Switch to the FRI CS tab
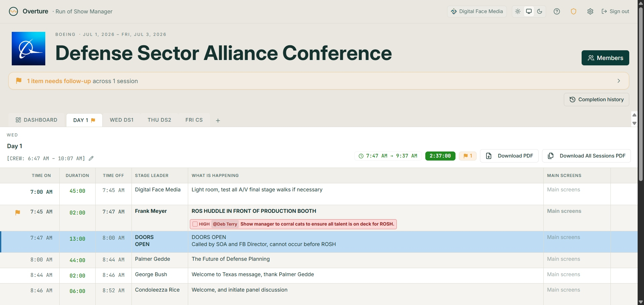644x305 pixels. pos(194,120)
